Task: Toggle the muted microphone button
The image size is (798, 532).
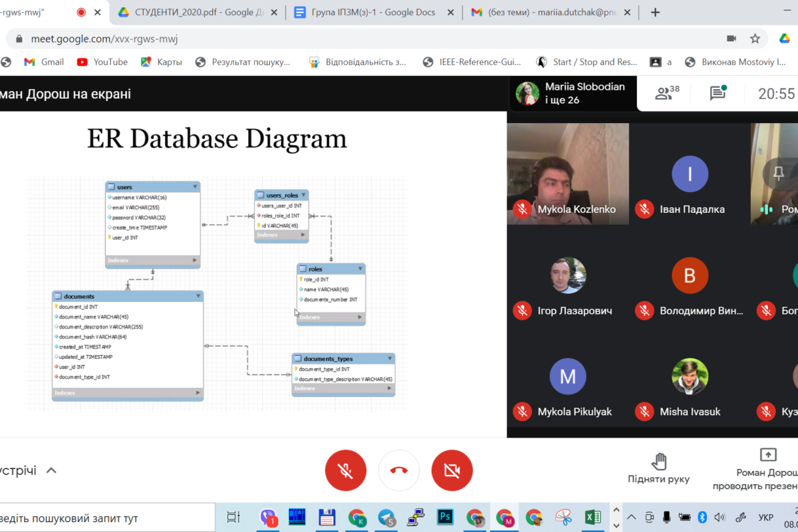Action: (x=345, y=470)
